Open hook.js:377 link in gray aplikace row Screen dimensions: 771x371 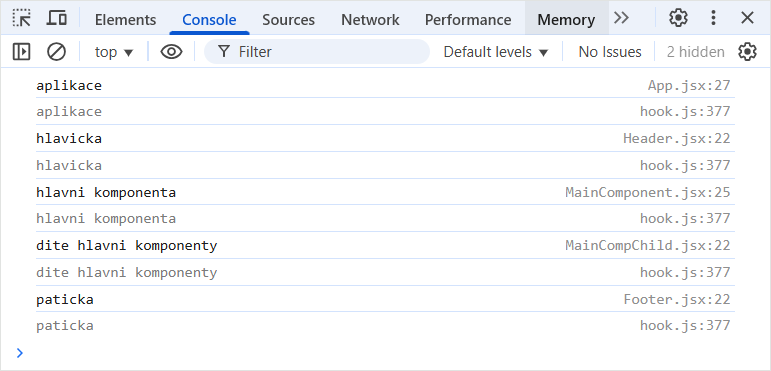tap(685, 112)
